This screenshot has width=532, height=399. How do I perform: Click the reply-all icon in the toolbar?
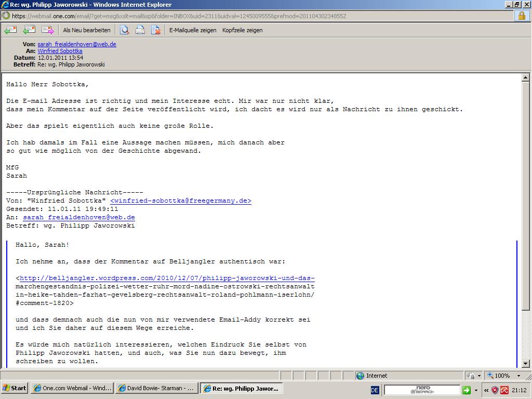(x=29, y=30)
